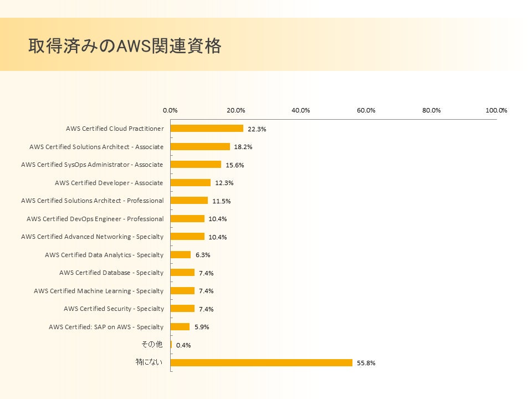This screenshot has height=399, width=532.
Task: Click the Solutions Architect - Associate bar
Action: tap(200, 147)
